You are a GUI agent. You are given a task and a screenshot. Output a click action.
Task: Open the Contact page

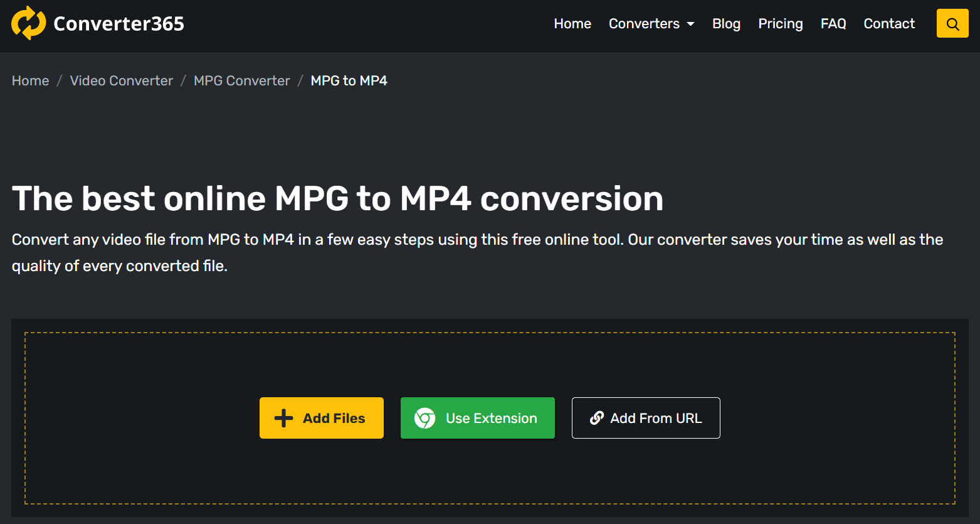coord(888,24)
